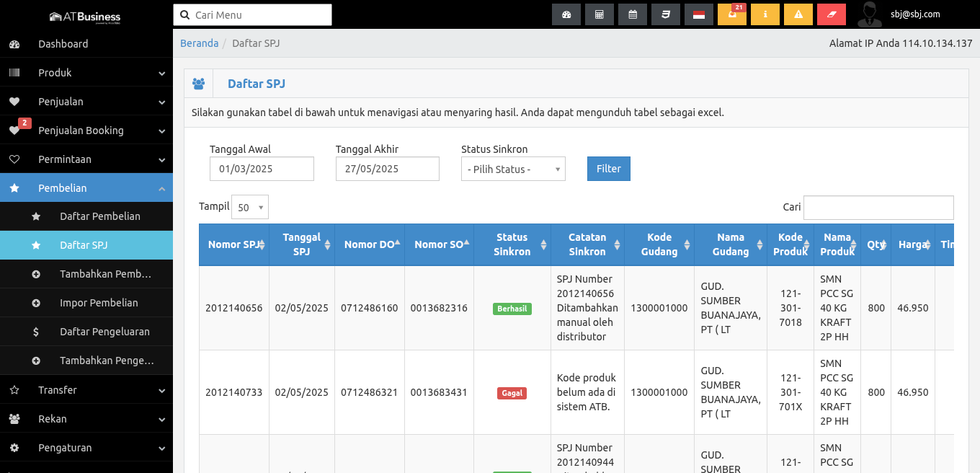Viewport: 980px width, 473px height.
Task: Click the red Gagal status badge
Action: coord(512,393)
